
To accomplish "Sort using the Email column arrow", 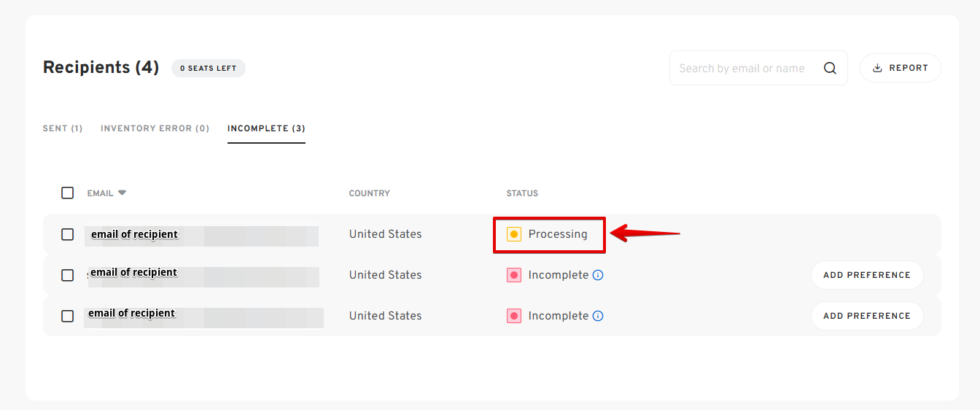I will click(122, 193).
